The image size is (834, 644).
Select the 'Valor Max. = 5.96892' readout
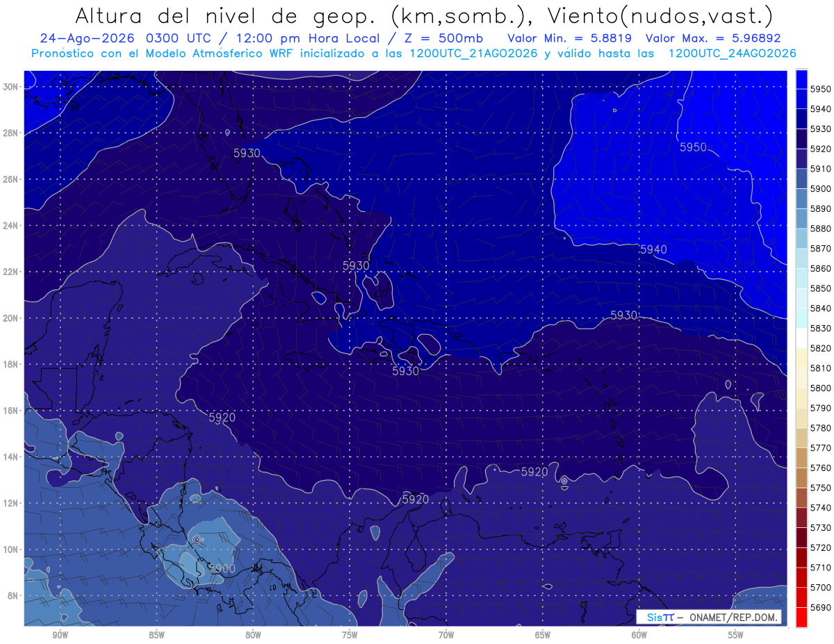[x=712, y=38]
